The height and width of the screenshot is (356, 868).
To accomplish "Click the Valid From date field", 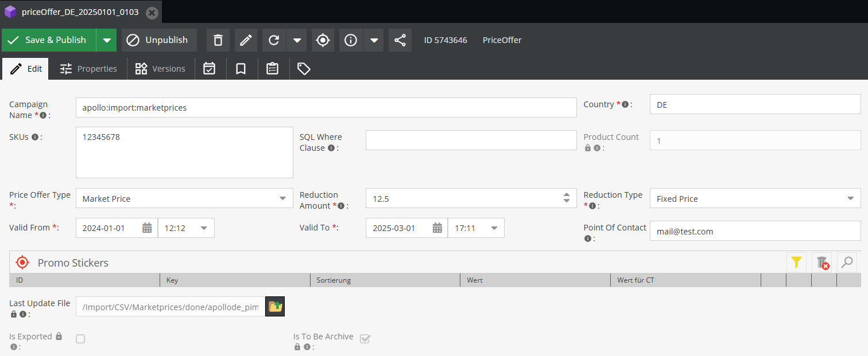I will [108, 228].
